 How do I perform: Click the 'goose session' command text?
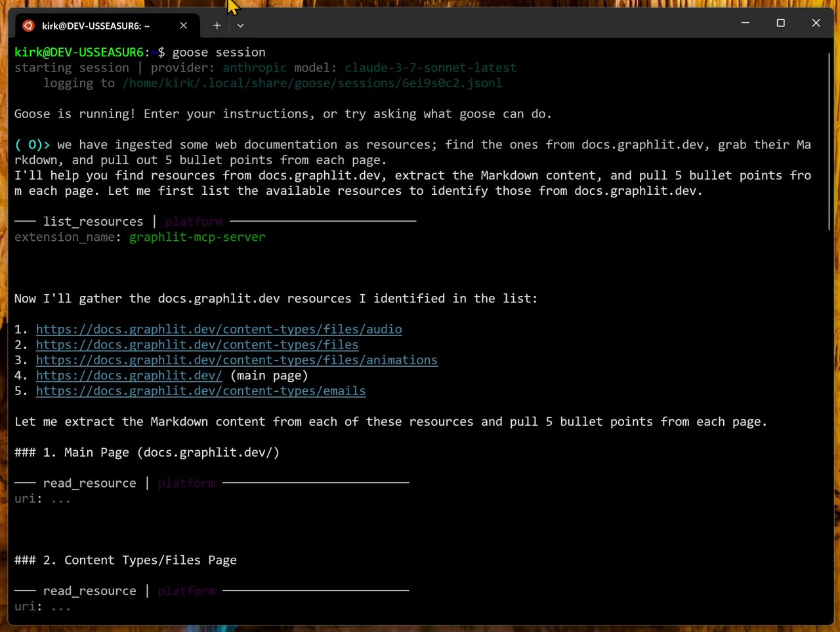click(x=219, y=53)
